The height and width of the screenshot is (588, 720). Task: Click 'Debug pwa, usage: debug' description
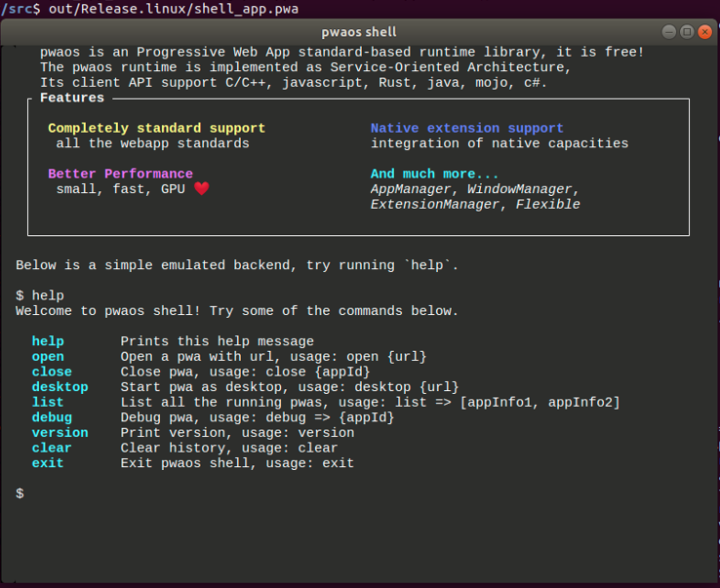tap(258, 417)
